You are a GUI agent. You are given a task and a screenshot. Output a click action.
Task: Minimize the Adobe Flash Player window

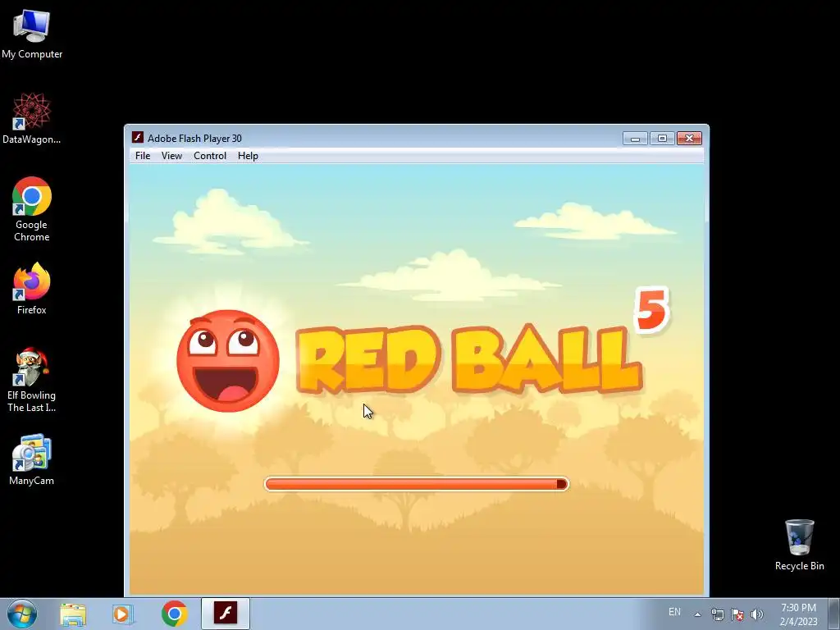click(x=636, y=138)
